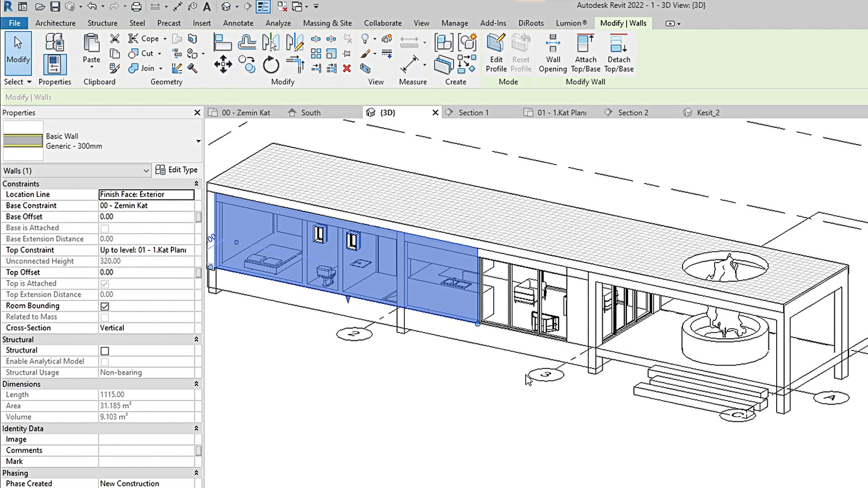Select the Offset tool
Screen dimensions: 868x488
(247, 42)
